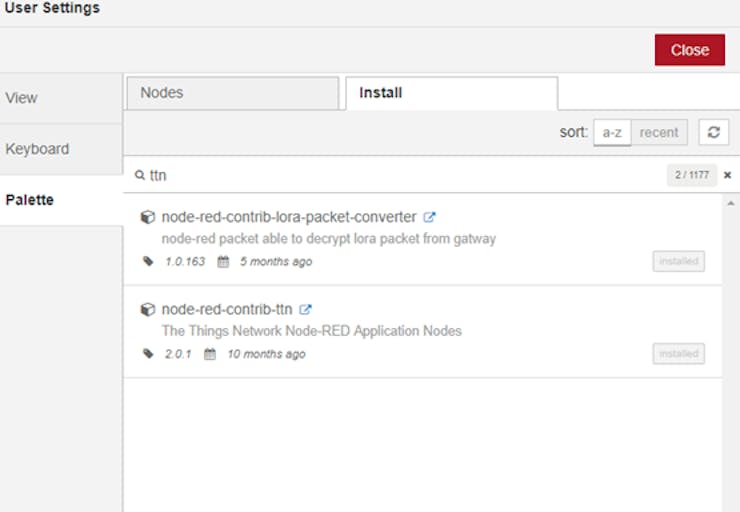This screenshot has height=512, width=740.
Task: Select the Install tab
Action: tap(452, 93)
